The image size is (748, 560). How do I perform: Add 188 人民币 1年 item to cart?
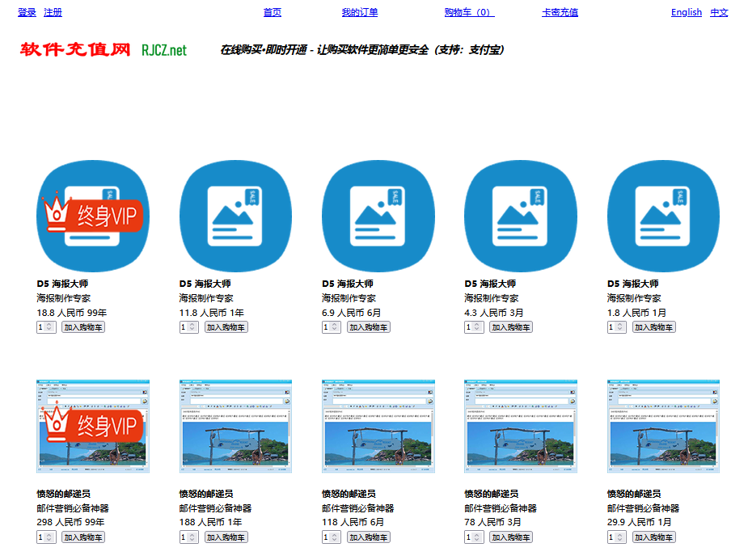(x=226, y=537)
